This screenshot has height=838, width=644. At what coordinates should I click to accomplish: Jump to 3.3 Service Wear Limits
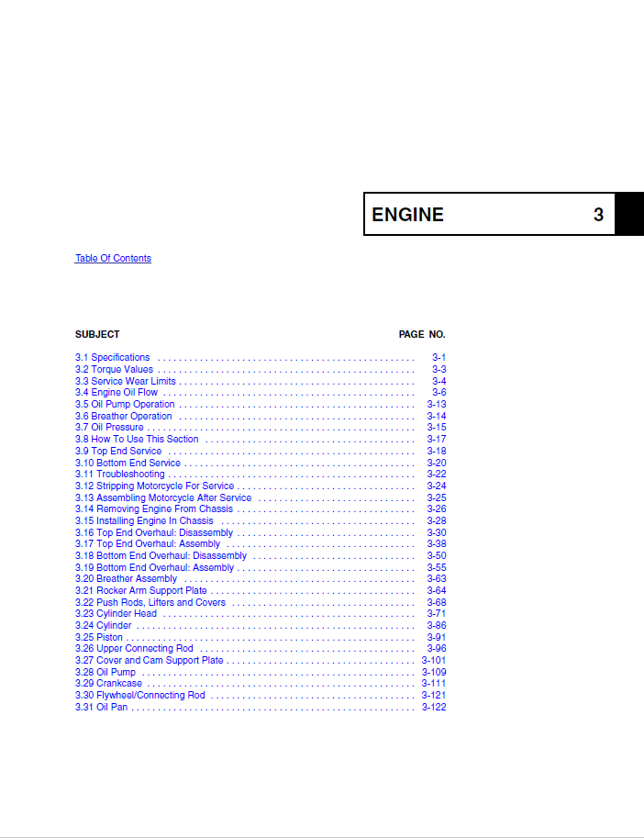click(x=125, y=382)
